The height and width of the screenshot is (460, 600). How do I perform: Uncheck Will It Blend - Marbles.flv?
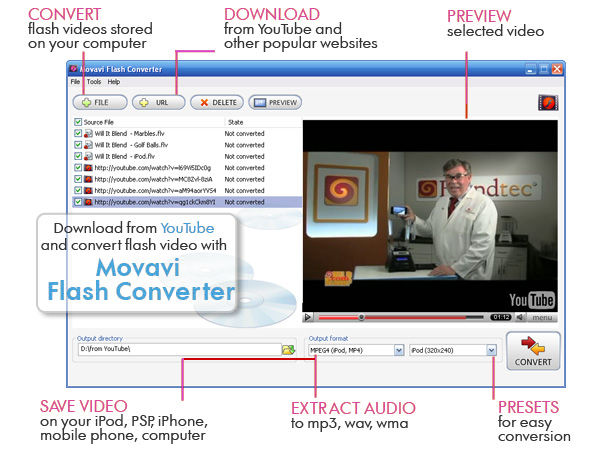(78, 133)
